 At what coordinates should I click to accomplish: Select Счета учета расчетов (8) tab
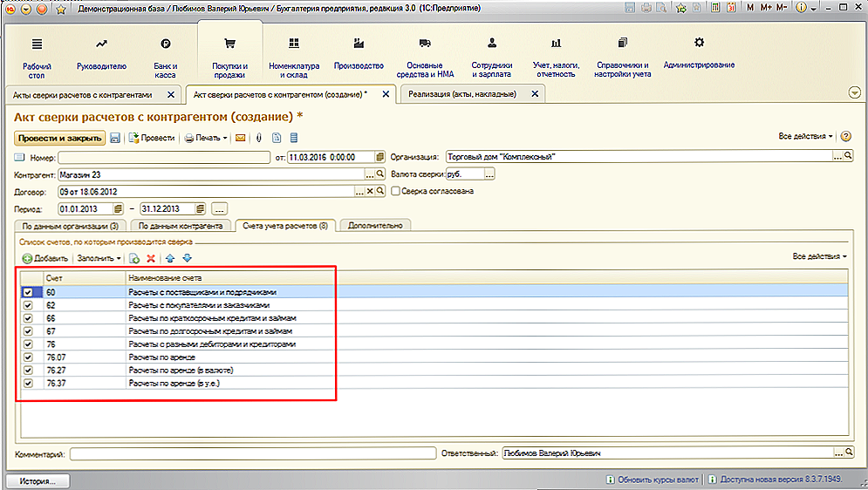tap(285, 225)
